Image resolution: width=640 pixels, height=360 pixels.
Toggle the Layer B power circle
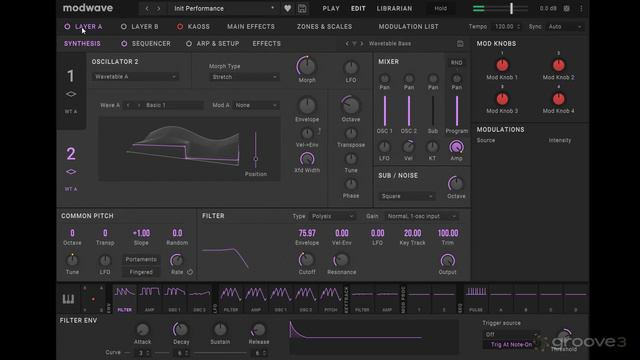(x=124, y=27)
